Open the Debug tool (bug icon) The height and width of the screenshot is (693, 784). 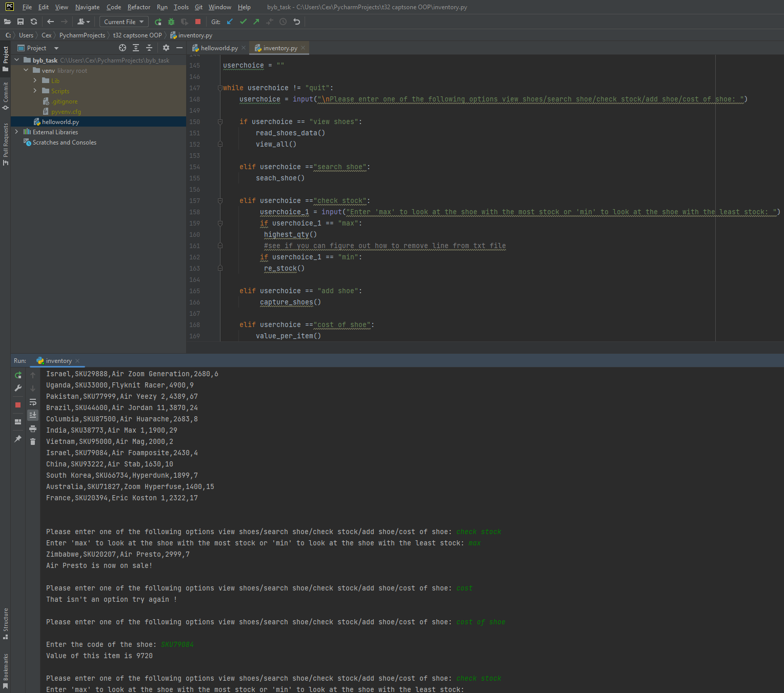click(x=171, y=22)
